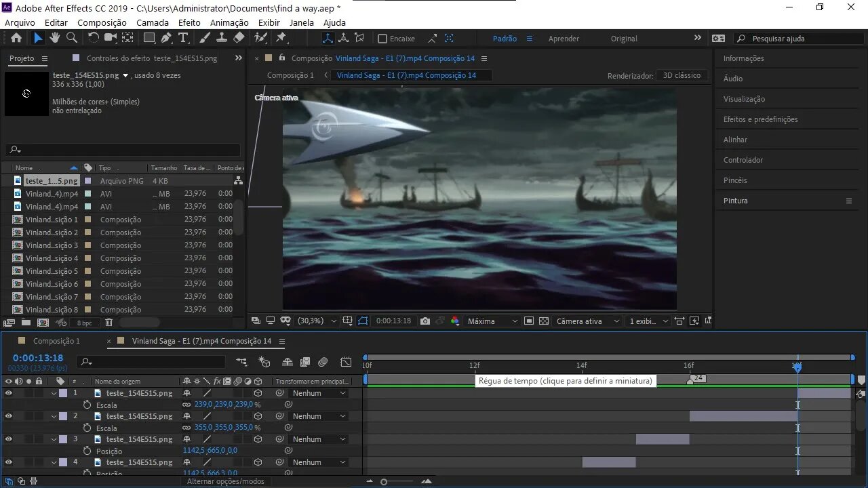This screenshot has width=868, height=488.
Task: Select the Hand tool
Action: [55, 38]
